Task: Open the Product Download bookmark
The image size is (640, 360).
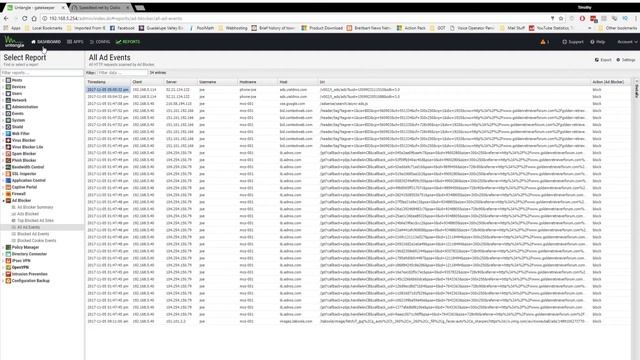Action: pyautogui.click(x=322, y=28)
